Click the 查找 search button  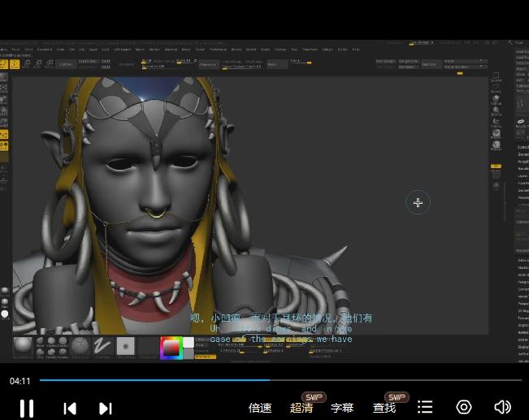coord(384,408)
